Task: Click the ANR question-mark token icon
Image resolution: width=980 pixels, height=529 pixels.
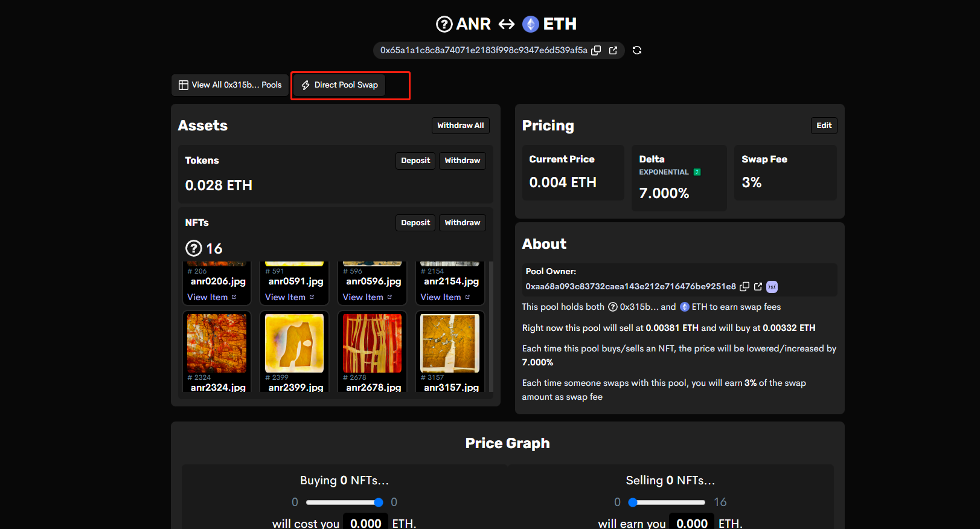Action: point(444,24)
